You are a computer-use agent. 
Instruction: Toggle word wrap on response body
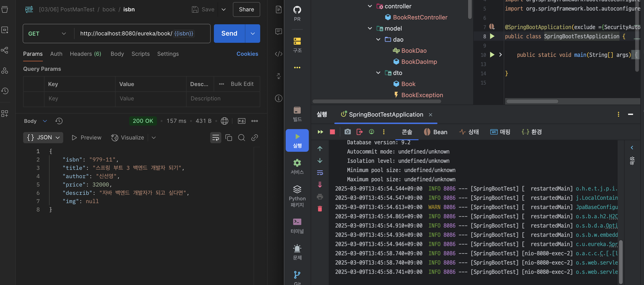[x=216, y=138]
